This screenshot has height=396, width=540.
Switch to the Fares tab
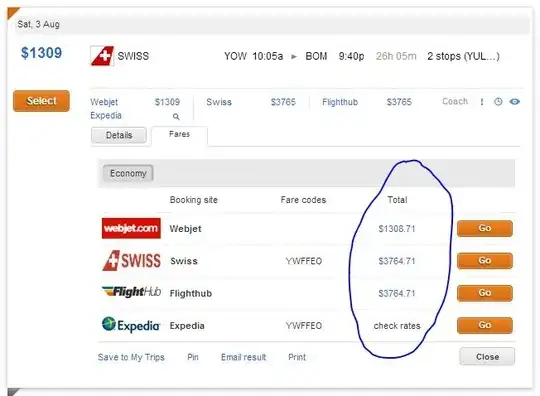(179, 134)
